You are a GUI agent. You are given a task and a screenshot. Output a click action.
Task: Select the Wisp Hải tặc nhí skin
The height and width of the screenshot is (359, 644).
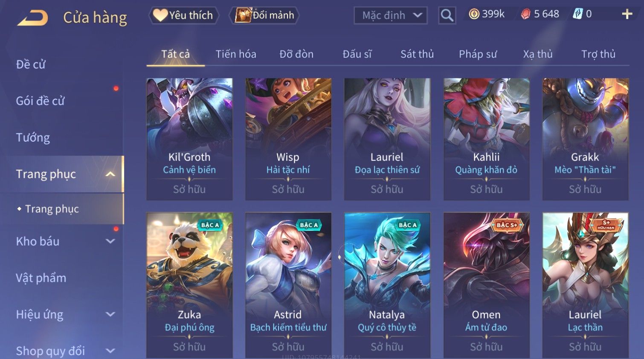click(288, 139)
